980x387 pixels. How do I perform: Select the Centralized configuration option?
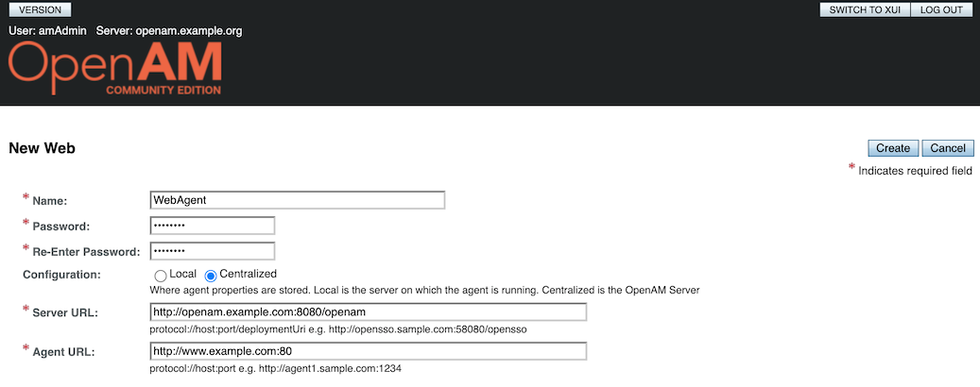pyautogui.click(x=211, y=276)
